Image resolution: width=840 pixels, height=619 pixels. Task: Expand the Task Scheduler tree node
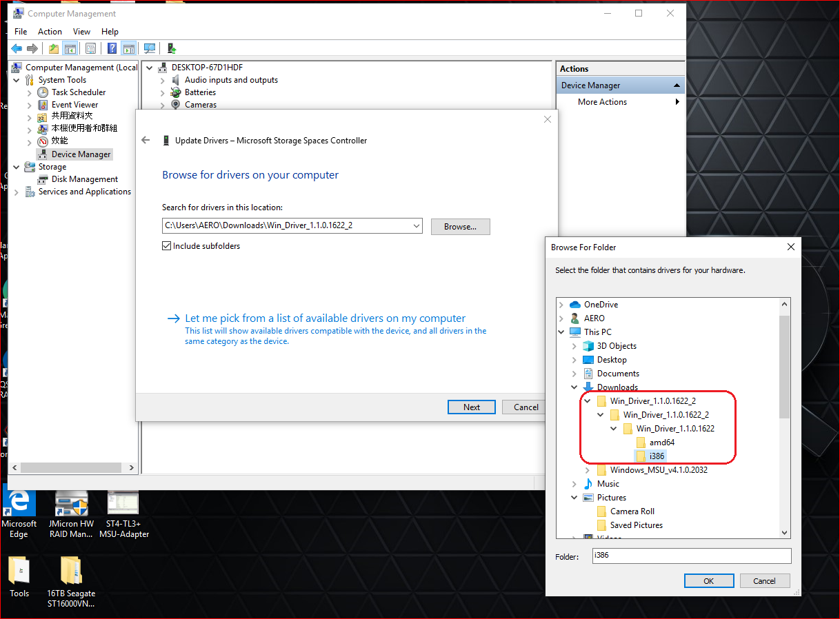29,92
